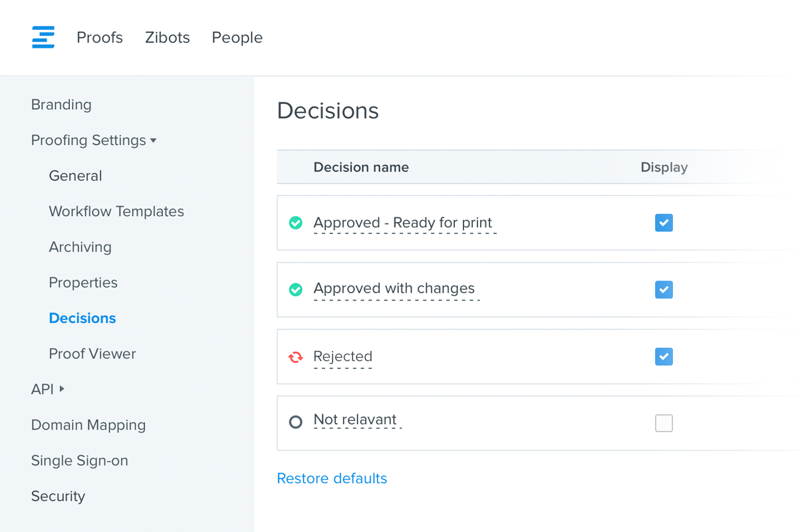The image size is (798, 532).
Task: Select Workflow Templates in the sidebar
Action: tap(116, 211)
